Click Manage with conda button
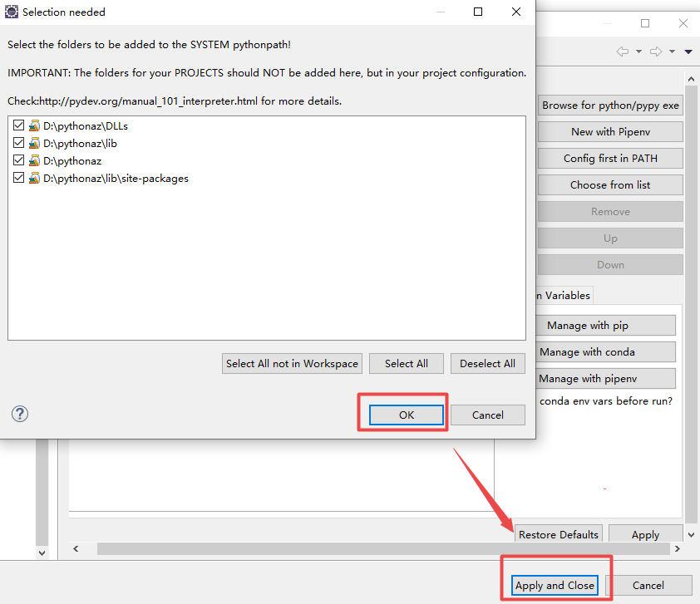 click(606, 352)
